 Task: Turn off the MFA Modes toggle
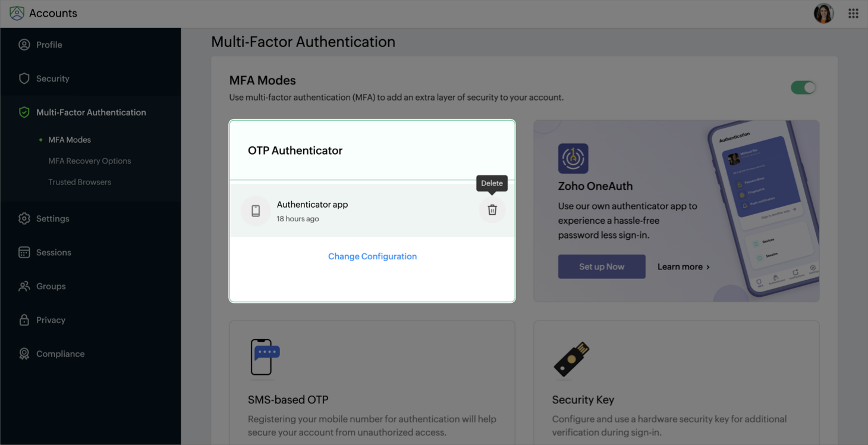coord(803,88)
